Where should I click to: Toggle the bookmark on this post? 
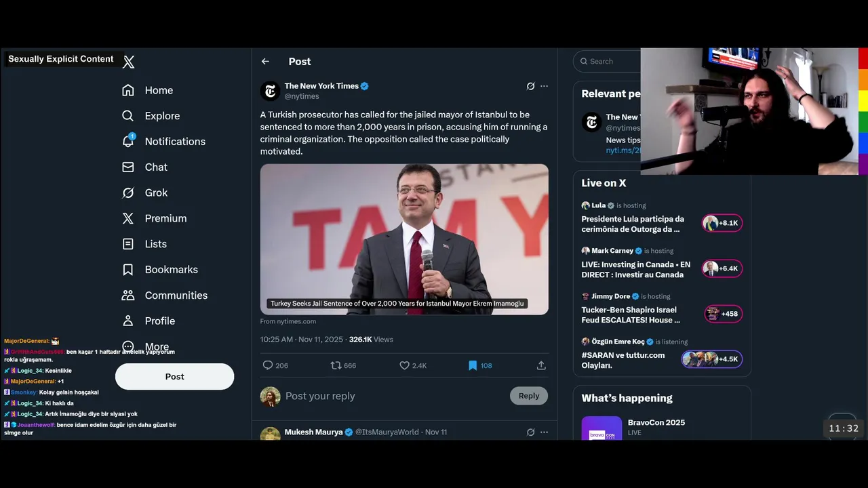click(x=473, y=365)
